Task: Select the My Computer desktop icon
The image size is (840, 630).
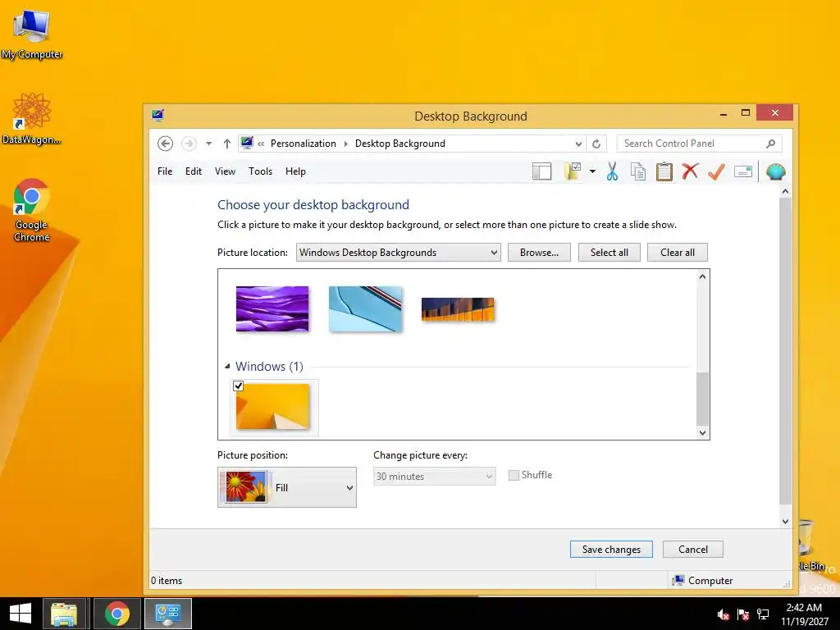Action: coord(32,34)
